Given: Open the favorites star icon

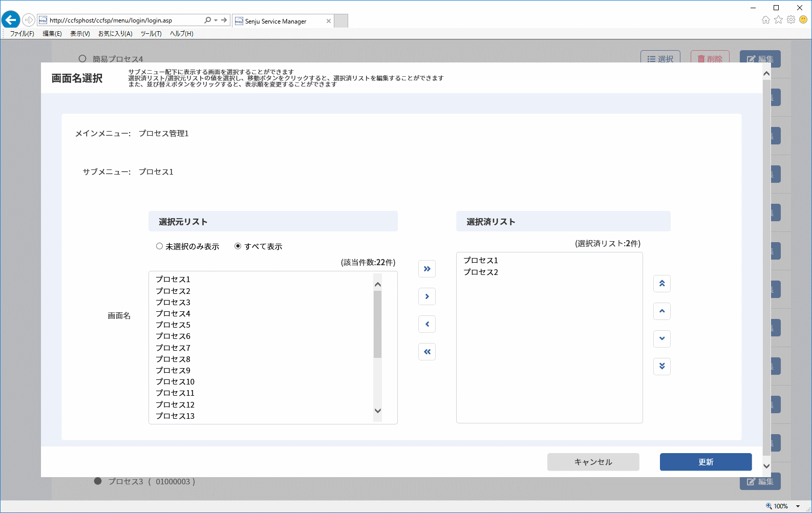Looking at the screenshot, I should (x=778, y=19).
